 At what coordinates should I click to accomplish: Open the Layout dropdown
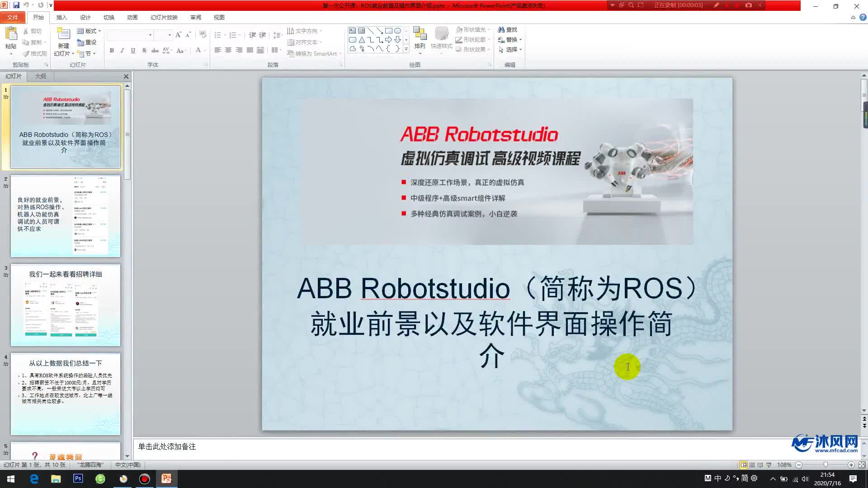(89, 31)
